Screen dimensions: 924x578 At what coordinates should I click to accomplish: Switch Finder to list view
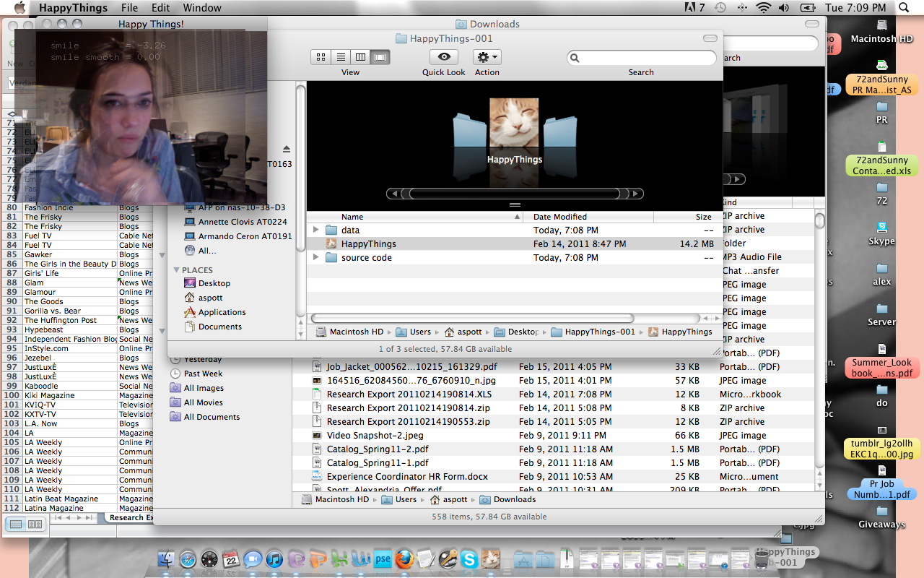(x=341, y=57)
